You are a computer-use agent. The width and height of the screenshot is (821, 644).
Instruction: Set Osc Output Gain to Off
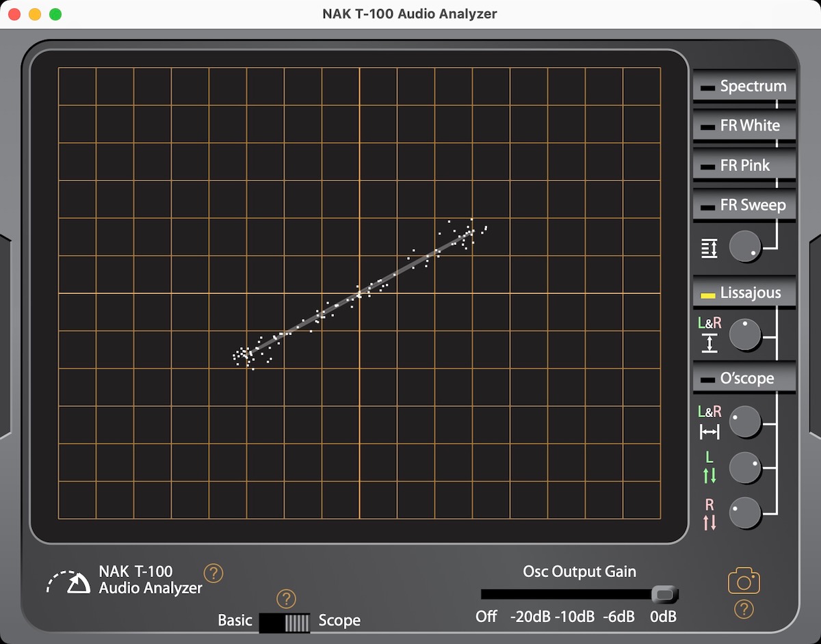coord(486,617)
